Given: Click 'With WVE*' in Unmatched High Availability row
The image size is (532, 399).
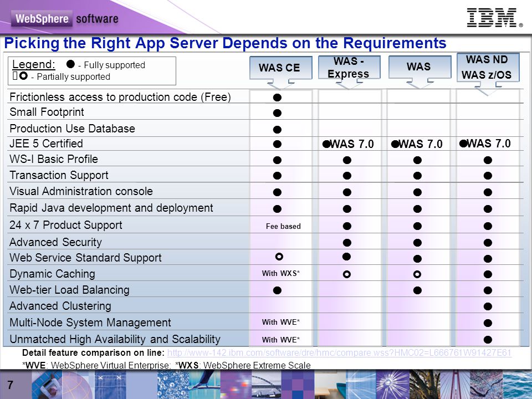Looking at the screenshot, I should 280,340.
